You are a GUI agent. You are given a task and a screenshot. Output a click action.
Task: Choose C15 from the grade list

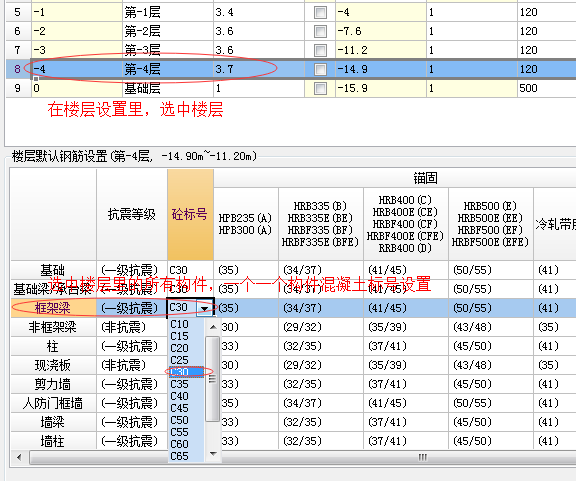click(x=186, y=336)
